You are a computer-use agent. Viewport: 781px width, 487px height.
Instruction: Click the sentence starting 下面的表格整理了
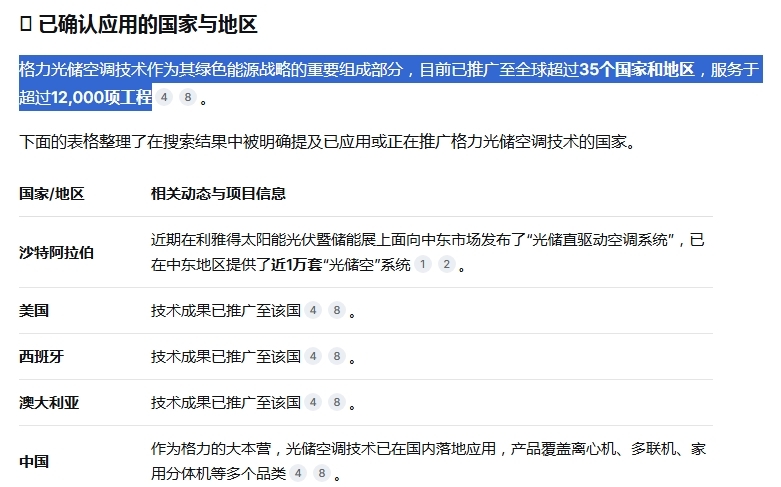(328, 142)
